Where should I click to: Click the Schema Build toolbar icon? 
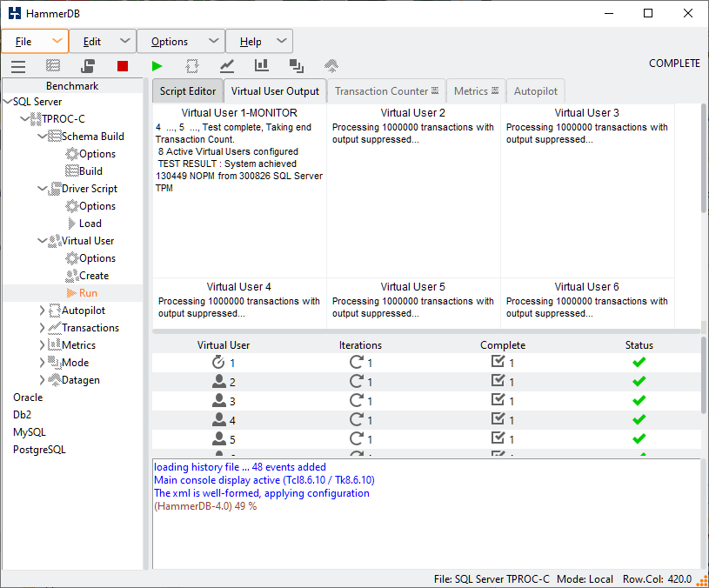point(53,66)
